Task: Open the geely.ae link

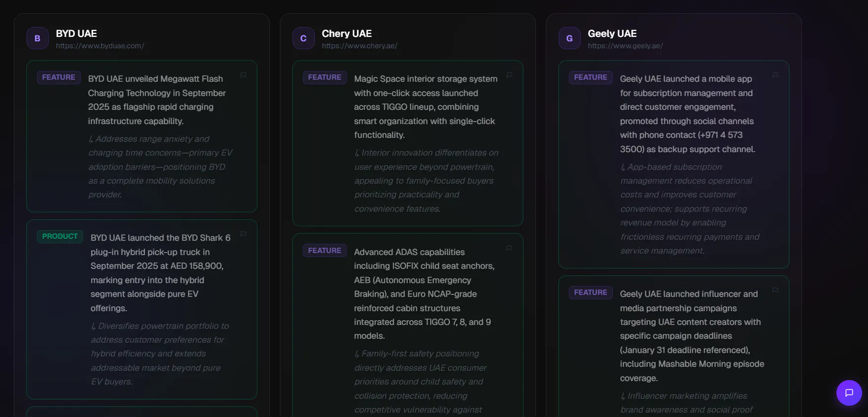Action: point(625,46)
